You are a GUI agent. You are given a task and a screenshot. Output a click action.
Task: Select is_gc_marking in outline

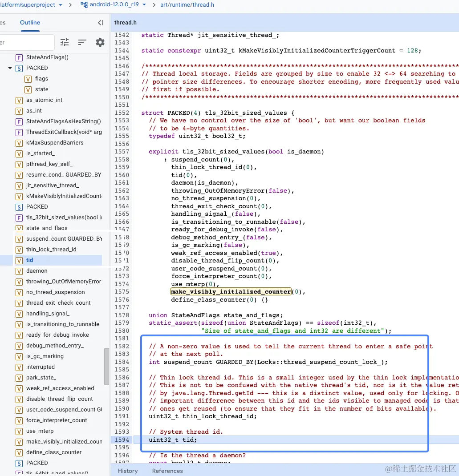(x=45, y=356)
